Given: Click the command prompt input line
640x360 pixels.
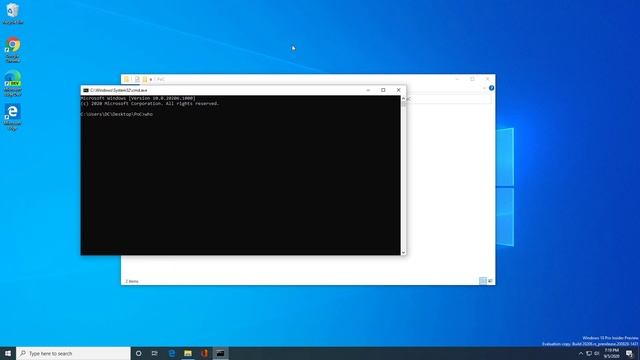Looking at the screenshot, I should (117, 114).
